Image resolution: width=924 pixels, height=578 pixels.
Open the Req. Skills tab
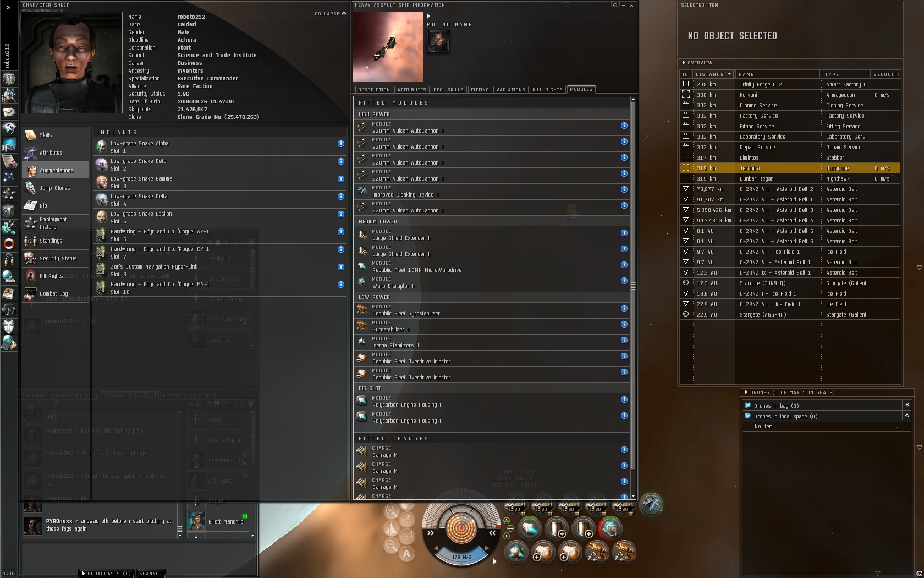pos(448,90)
